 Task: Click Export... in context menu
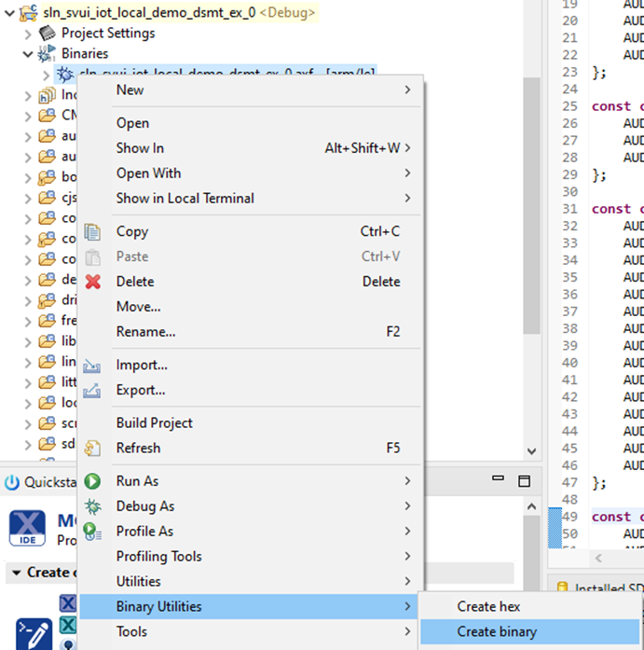[x=141, y=391]
